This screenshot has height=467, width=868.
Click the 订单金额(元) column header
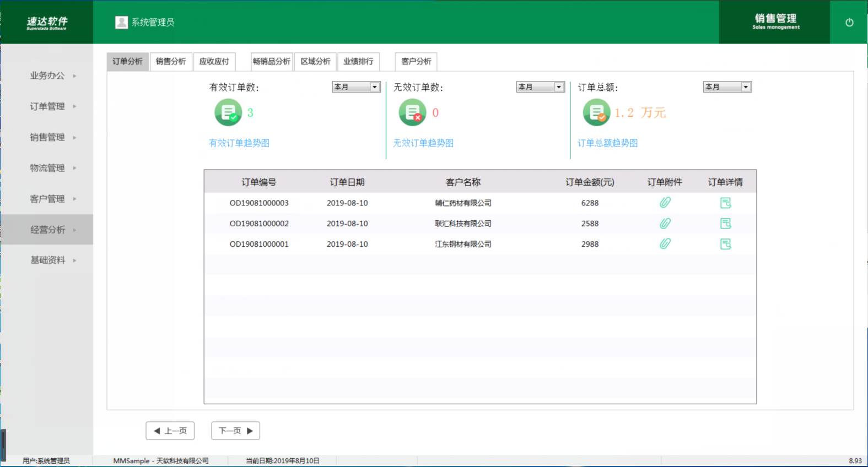(x=590, y=182)
